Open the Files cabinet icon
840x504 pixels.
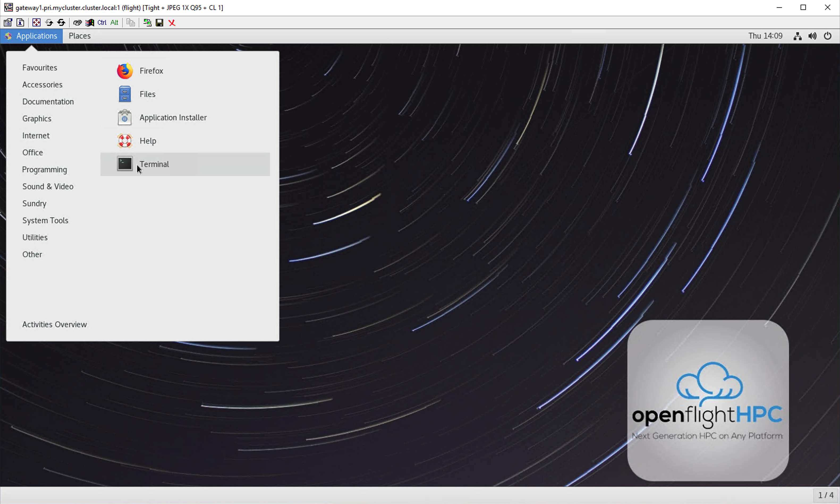(125, 94)
